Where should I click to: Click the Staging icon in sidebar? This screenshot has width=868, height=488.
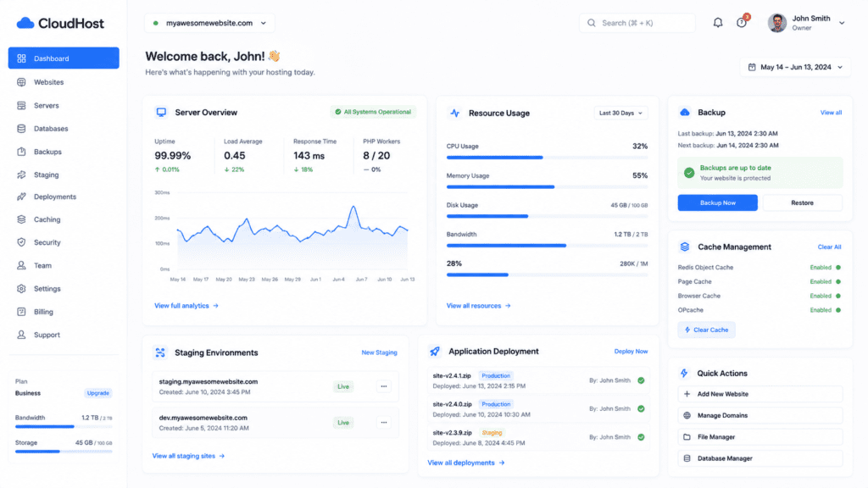coord(21,175)
